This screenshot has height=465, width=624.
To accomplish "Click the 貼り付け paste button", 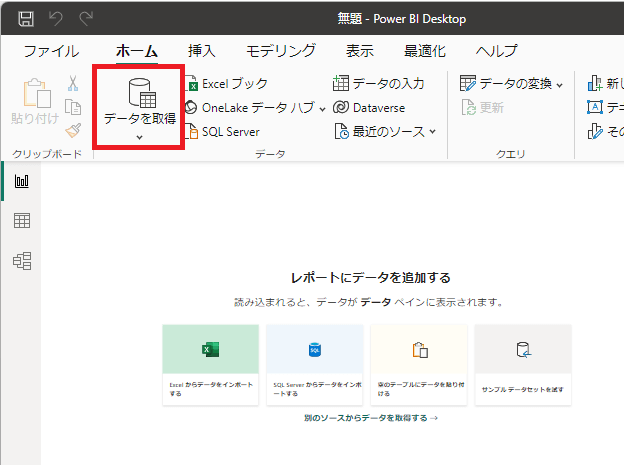I will click(x=35, y=101).
